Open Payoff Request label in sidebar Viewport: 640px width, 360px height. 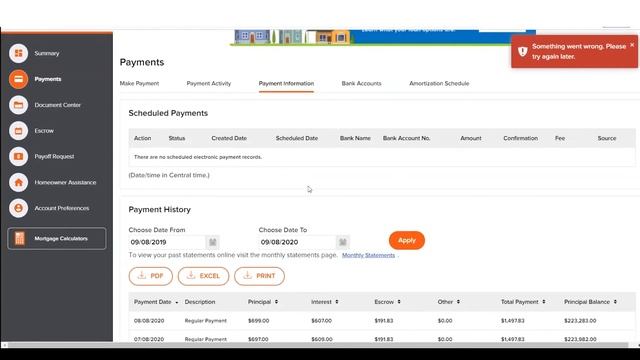pyautogui.click(x=54, y=156)
